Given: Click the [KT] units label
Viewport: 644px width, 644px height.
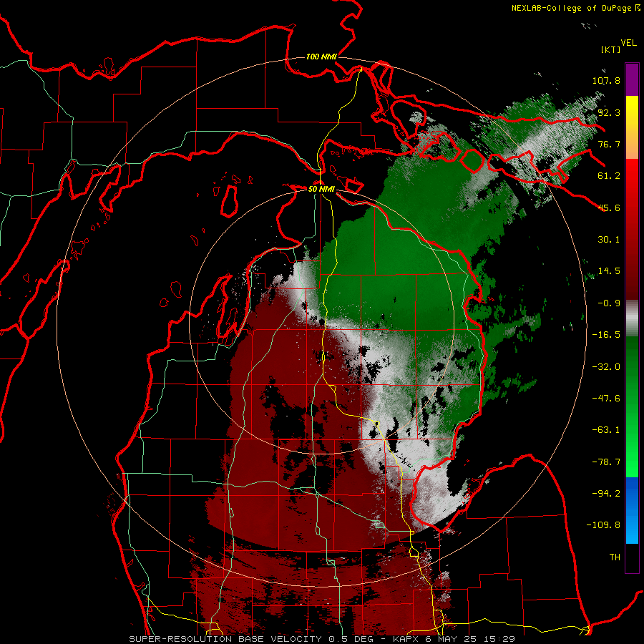Looking at the screenshot, I should coord(611,49).
